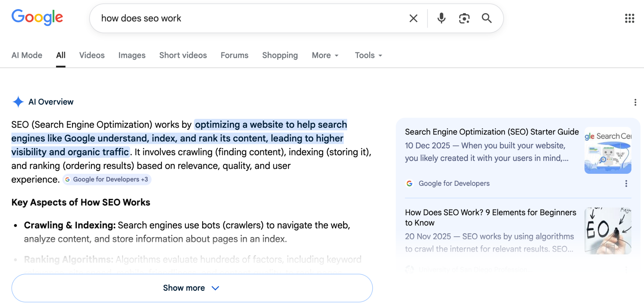Click the Google logo
The height and width of the screenshot is (308, 644).
37,18
